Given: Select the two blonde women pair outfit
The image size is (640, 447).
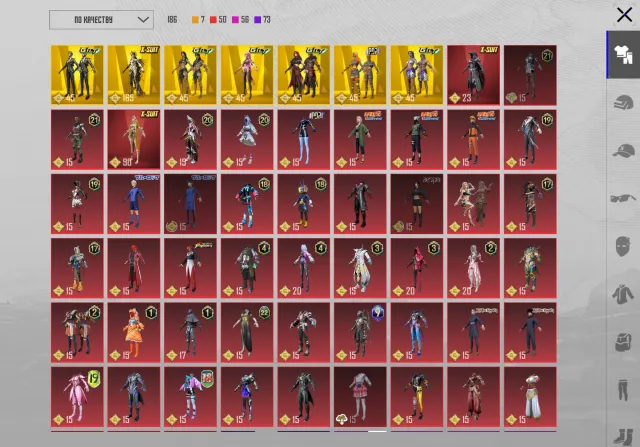Looking at the screenshot, I should coord(473,204).
